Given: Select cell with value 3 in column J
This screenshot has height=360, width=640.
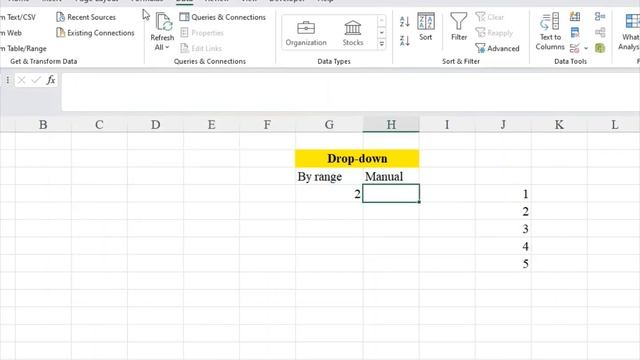Looking at the screenshot, I should click(503, 229).
